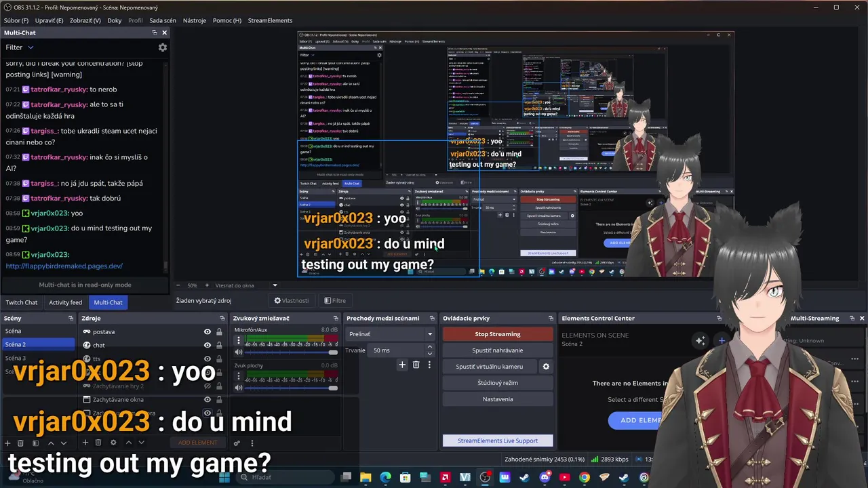
Task: Undock the Zvukový zmiešavač panel
Action: 335,318
